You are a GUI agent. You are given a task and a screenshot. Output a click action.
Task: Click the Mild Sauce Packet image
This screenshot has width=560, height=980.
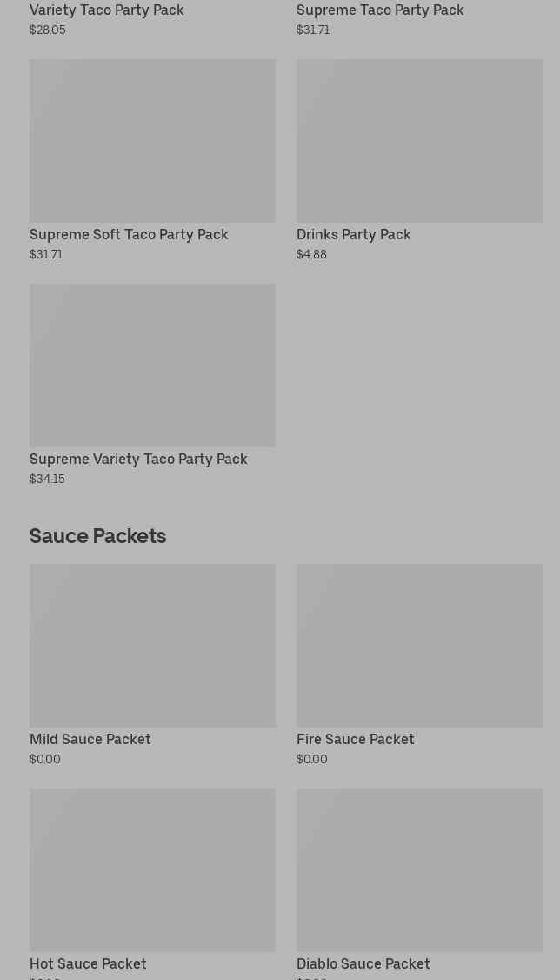[x=152, y=646]
